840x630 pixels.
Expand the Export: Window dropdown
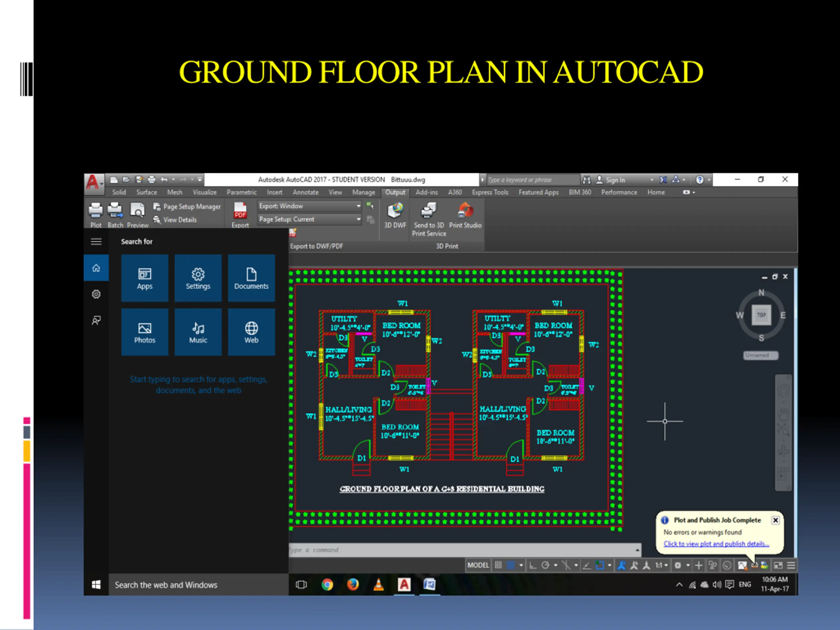[x=358, y=206]
